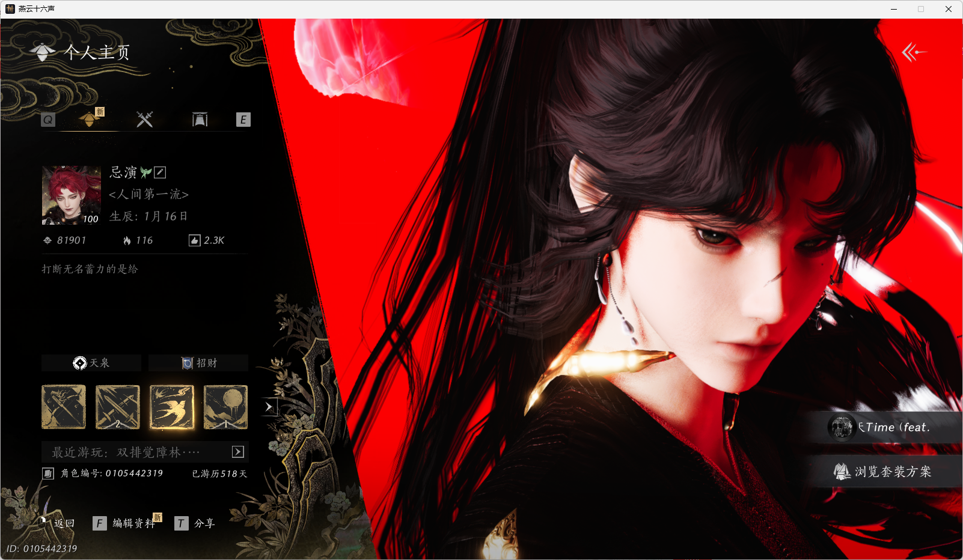Select the title <人间第一流>
This screenshot has height=560, width=963.
coord(149,194)
